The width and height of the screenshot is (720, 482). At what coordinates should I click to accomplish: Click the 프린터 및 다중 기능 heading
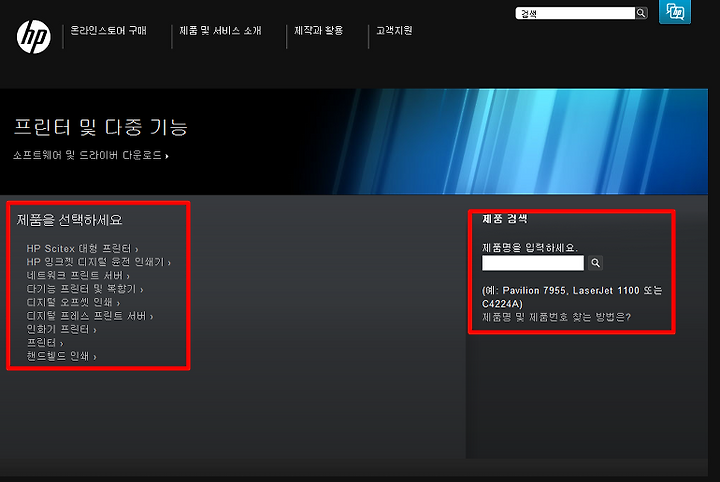tap(101, 127)
